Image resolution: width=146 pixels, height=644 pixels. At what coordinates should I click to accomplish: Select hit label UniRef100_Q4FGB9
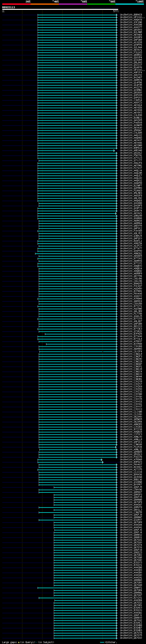coord(131,40)
